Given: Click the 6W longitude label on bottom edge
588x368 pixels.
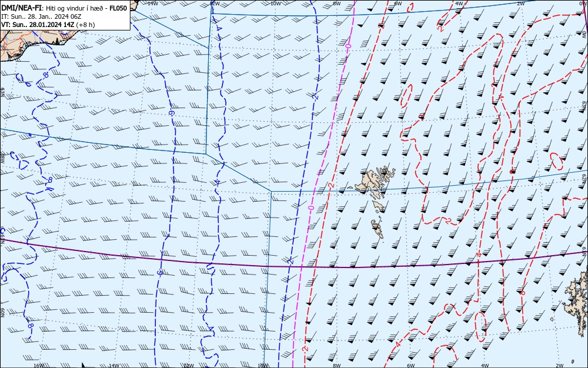Looking at the screenshot, I should 410,366.
